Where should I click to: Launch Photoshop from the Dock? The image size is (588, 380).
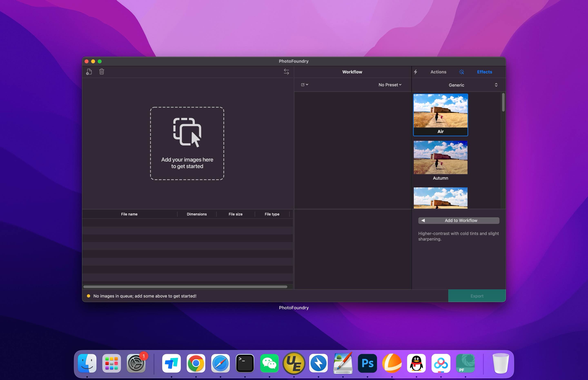click(367, 363)
